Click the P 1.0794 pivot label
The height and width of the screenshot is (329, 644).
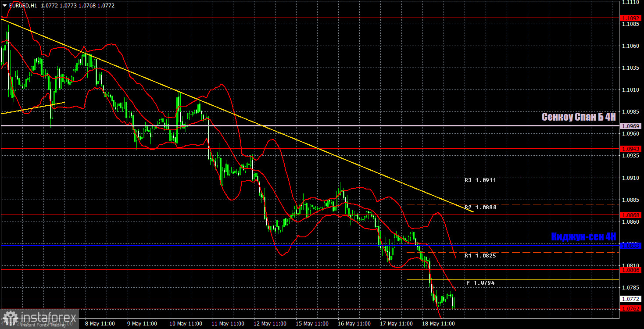[480, 283]
